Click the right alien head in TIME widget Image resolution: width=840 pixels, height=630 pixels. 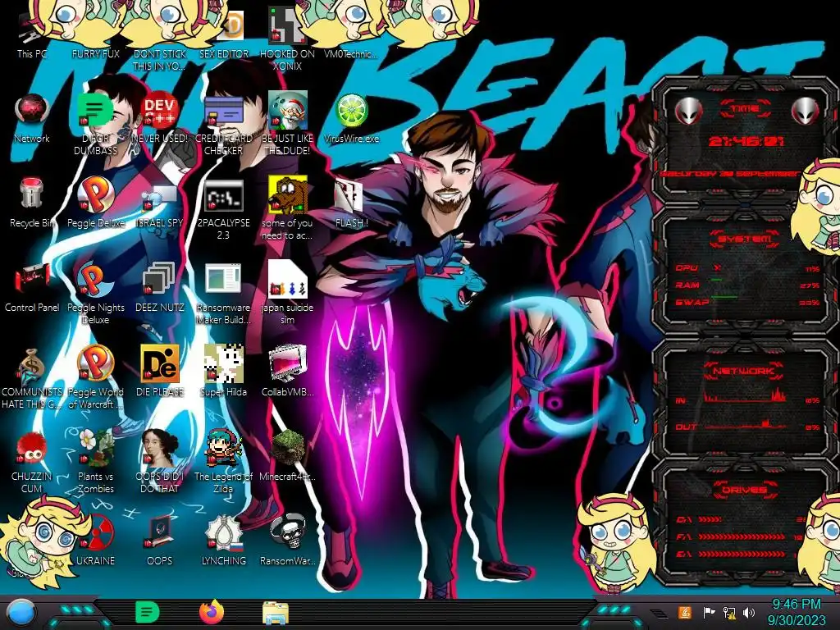pos(805,111)
